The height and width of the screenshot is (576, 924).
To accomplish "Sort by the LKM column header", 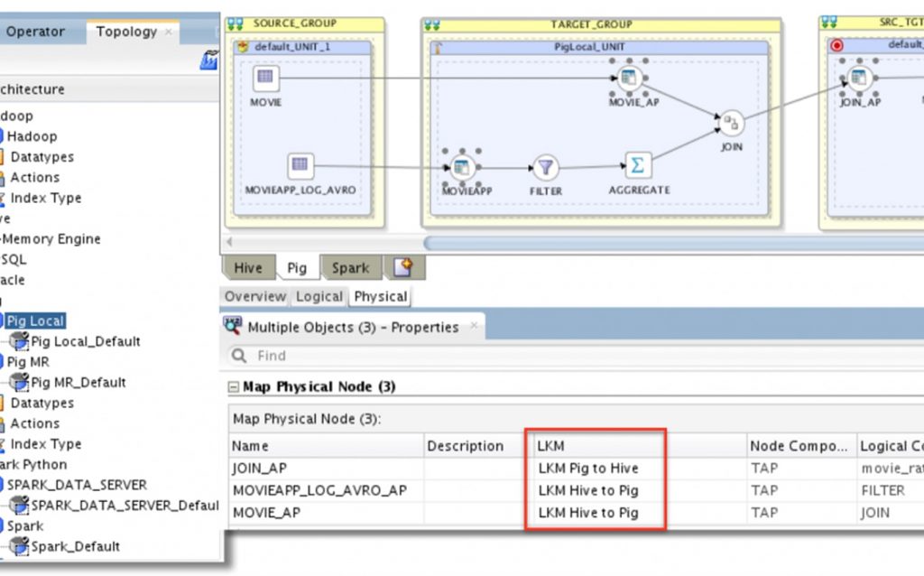I will (640, 446).
